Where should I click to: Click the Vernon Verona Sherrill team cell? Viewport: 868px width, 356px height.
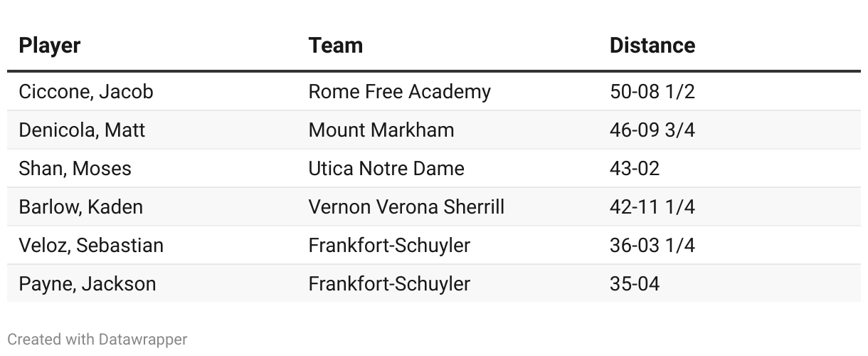click(406, 207)
